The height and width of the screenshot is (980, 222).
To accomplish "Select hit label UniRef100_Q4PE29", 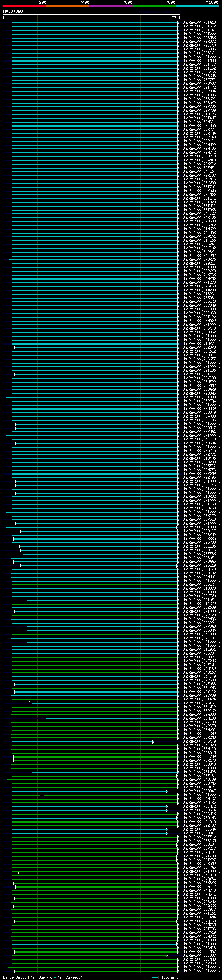I will click(x=199, y=615).
